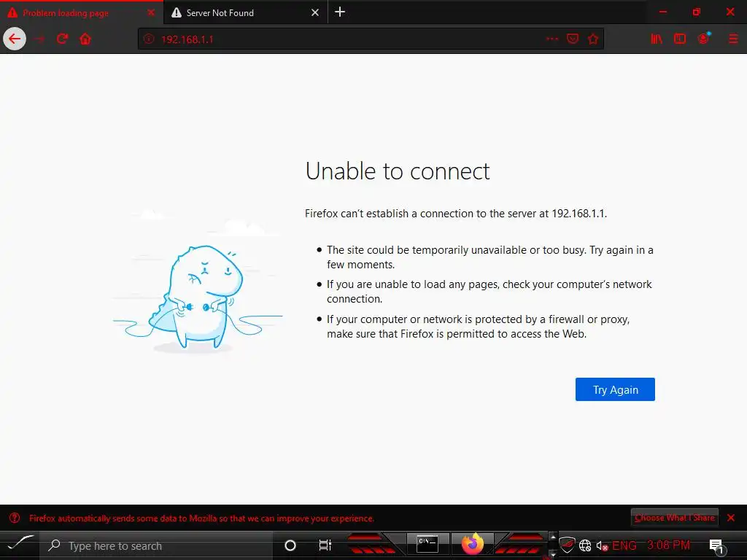Viewport: 747px width, 560px height.
Task: Bookmark this page with the star
Action: 593,39
